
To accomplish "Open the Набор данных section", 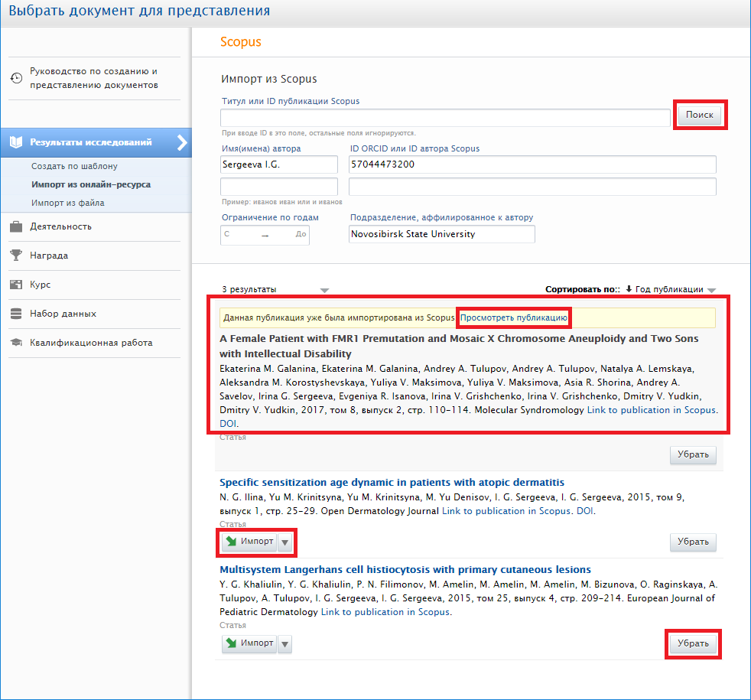I will click(x=63, y=314).
